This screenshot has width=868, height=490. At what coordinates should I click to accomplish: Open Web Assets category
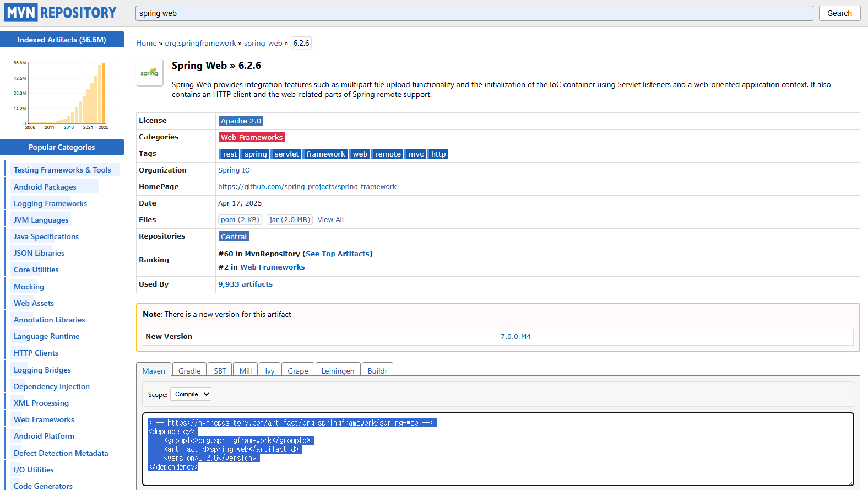click(x=34, y=303)
